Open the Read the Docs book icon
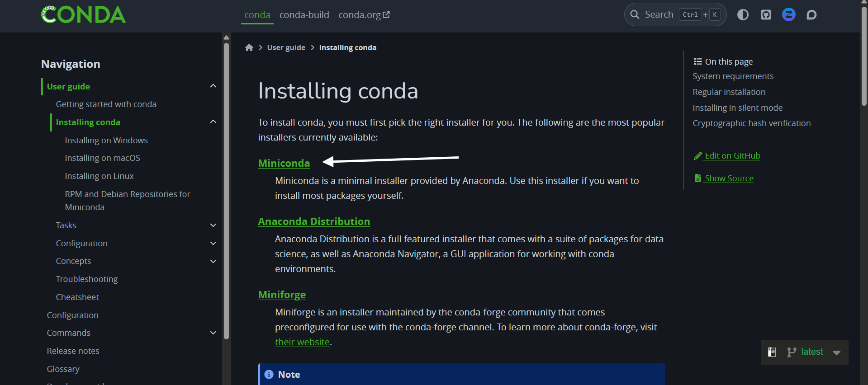 pyautogui.click(x=772, y=352)
